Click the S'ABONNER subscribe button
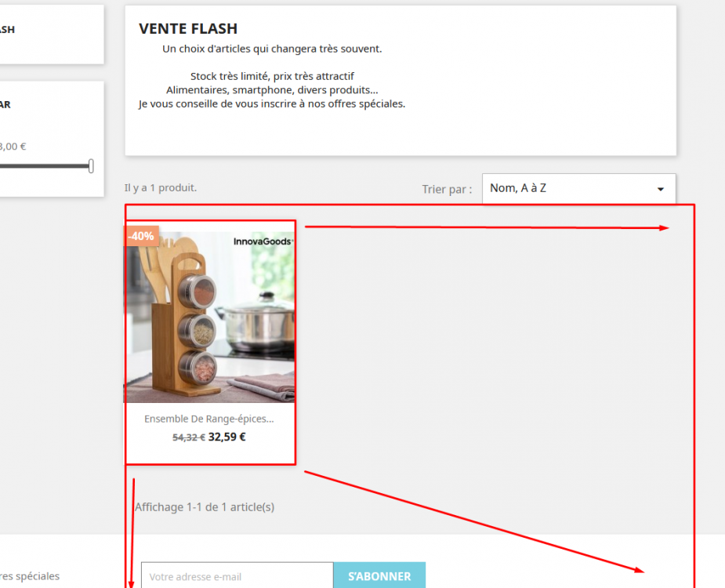The image size is (725, 588). tap(379, 576)
